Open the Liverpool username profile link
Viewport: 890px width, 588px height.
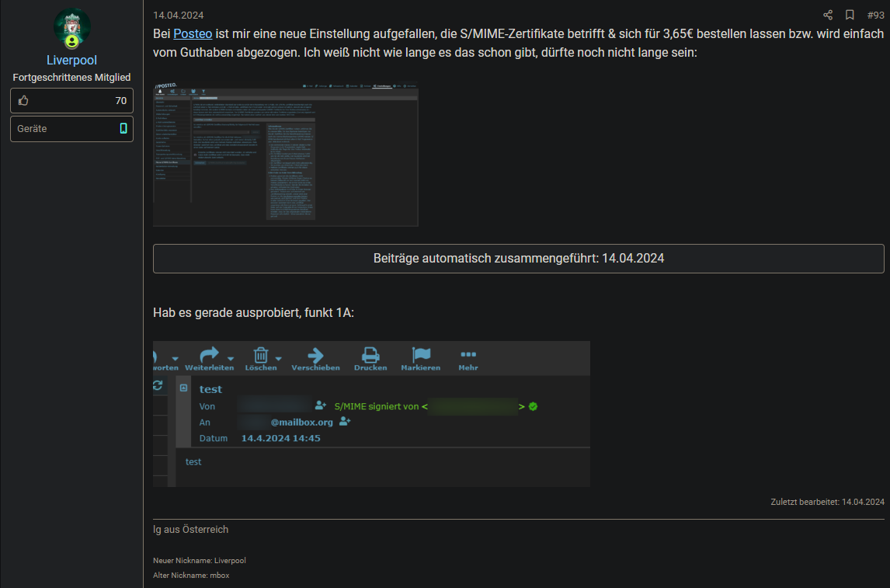pos(71,61)
